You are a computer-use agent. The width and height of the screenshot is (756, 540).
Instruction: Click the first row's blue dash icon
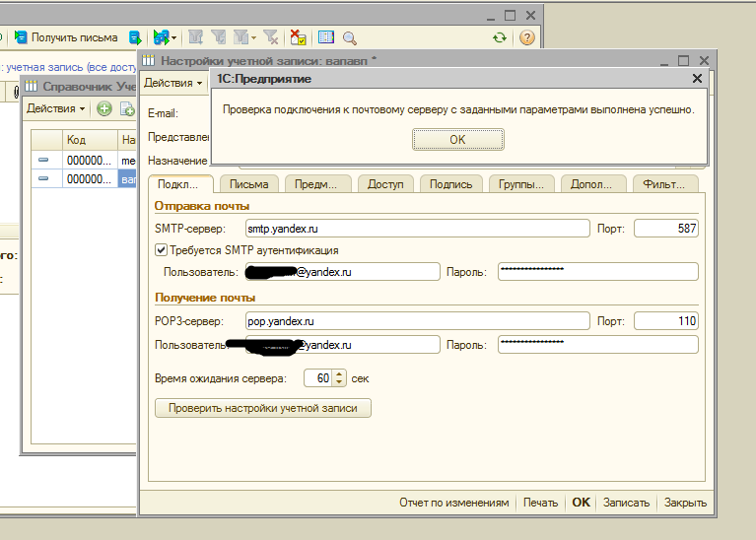coord(43,160)
